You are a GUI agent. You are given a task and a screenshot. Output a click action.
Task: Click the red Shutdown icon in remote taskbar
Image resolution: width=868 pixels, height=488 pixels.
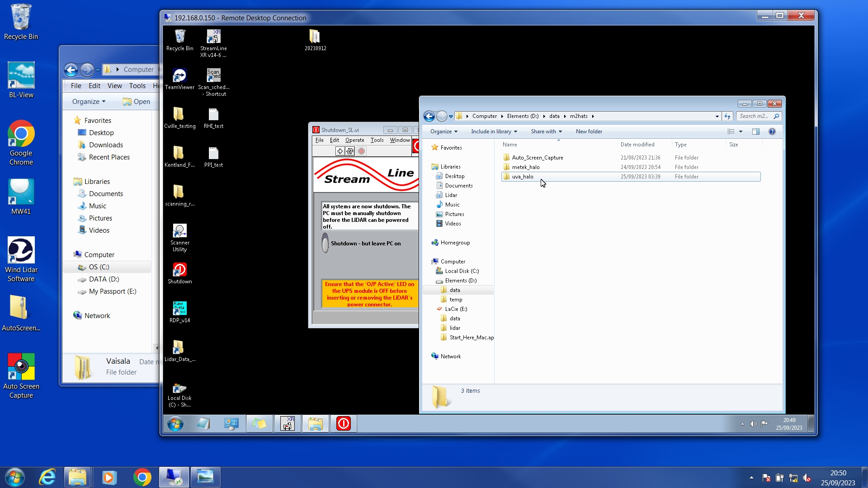click(x=343, y=424)
